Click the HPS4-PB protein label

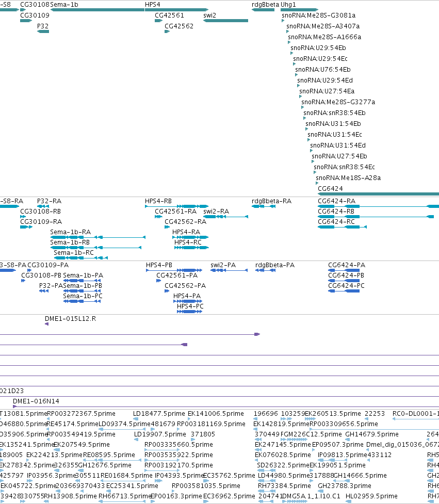[159, 265]
